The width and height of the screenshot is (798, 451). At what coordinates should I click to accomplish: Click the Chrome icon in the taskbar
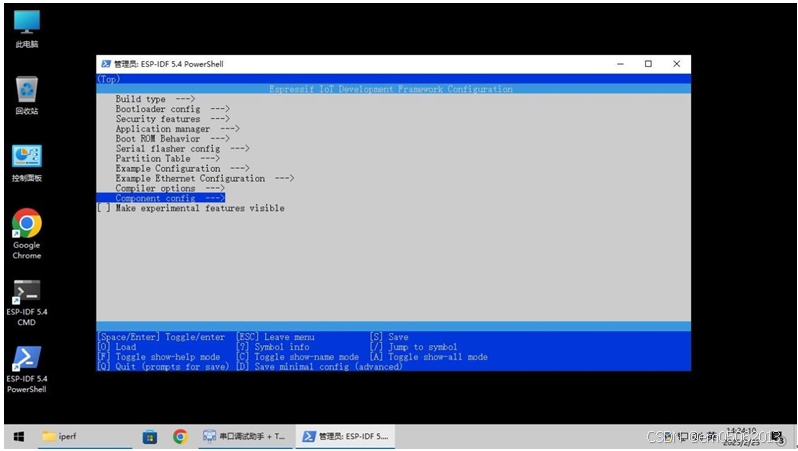pyautogui.click(x=180, y=437)
